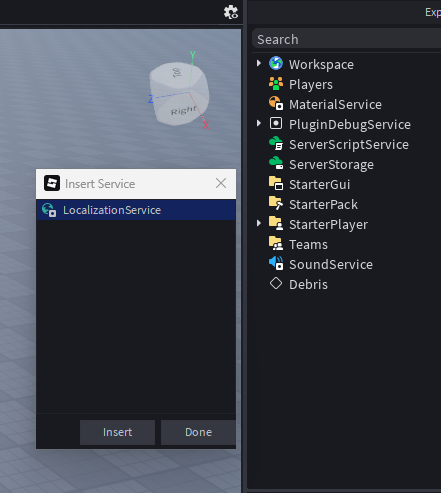The width and height of the screenshot is (441, 493).
Task: Click the Players icon in Explorer
Action: [276, 84]
